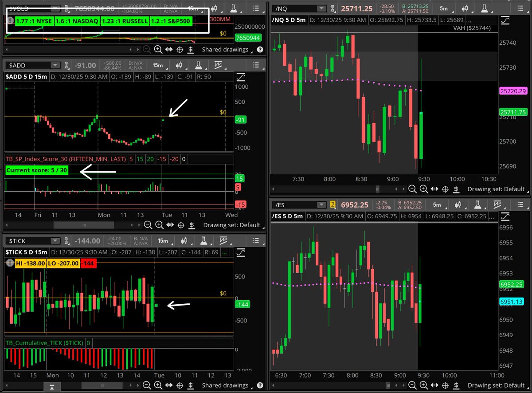Toggle price axis scale on $TICK chart

point(241,252)
